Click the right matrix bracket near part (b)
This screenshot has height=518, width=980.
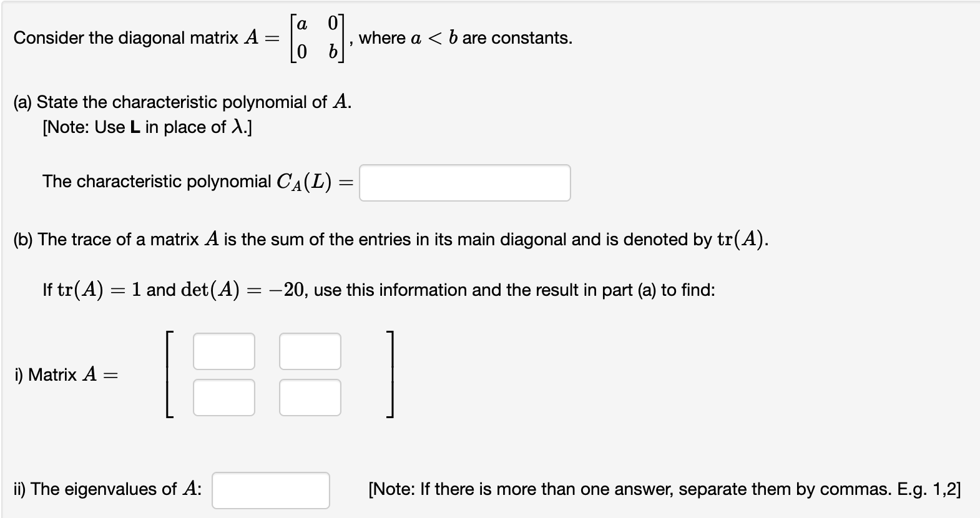point(390,373)
